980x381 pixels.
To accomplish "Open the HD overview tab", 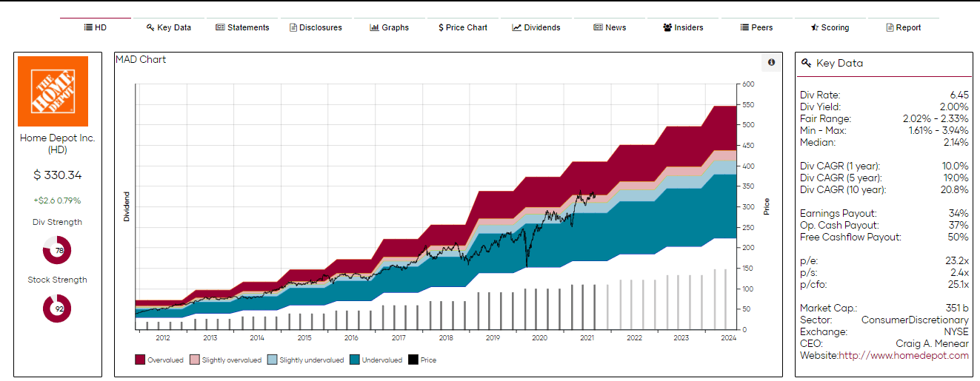I will tap(96, 27).
